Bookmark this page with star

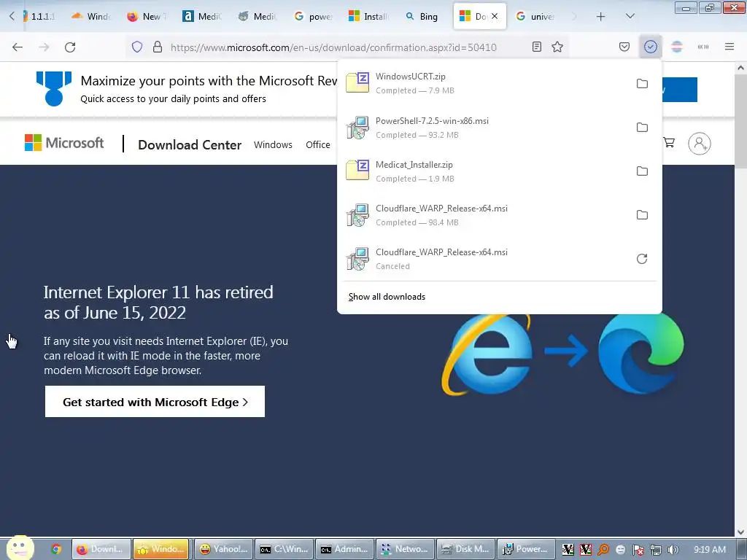tap(557, 47)
